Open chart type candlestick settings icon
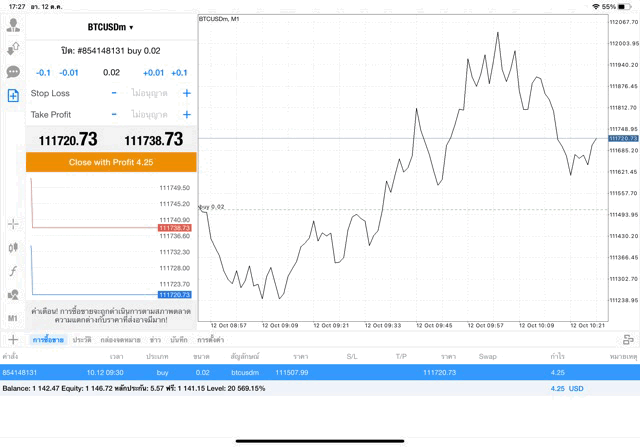The width and height of the screenshot is (640, 447). click(13, 247)
